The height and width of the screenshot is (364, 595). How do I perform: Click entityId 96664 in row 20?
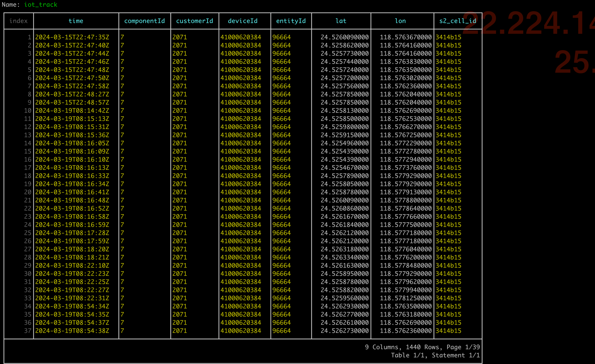pyautogui.click(x=282, y=192)
